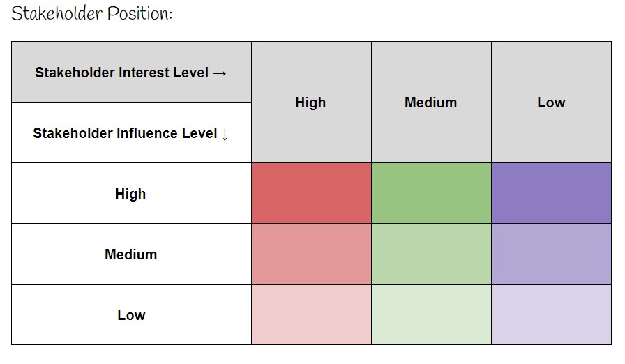This screenshot has height=364, width=625.
Task: Click the Stakeholder Influence Level header text
Action: click(x=125, y=133)
